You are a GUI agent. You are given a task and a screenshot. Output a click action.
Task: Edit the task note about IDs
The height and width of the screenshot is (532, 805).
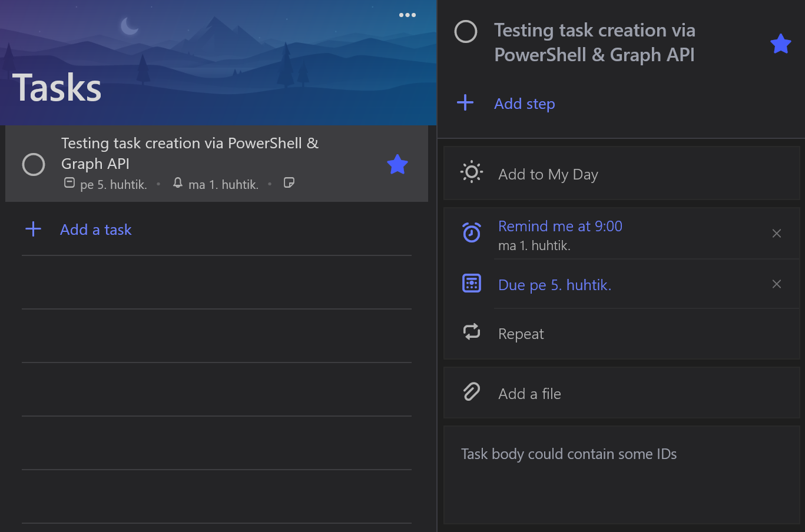tap(568, 454)
